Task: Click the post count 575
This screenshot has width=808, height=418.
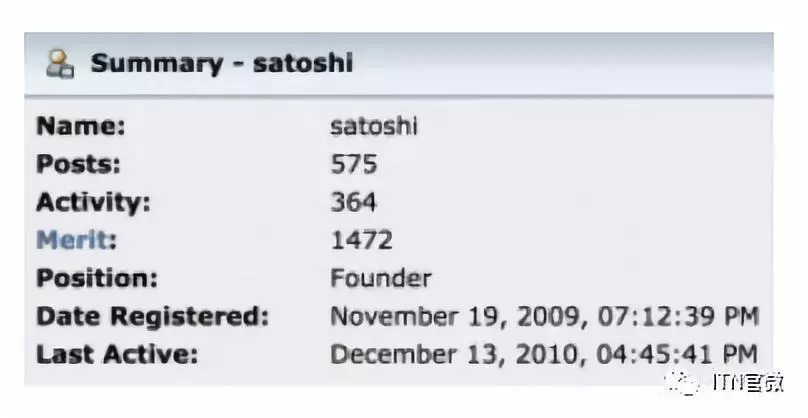Action: click(353, 164)
